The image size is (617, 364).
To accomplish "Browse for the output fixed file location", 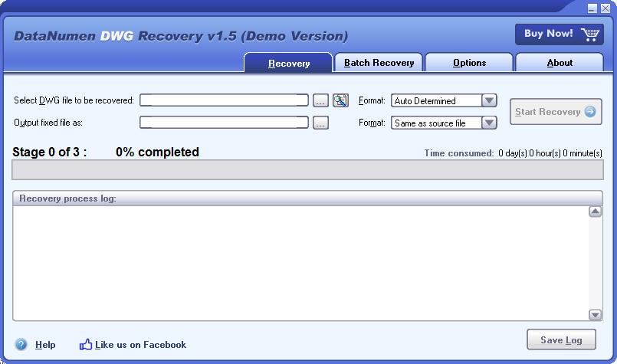I will coord(320,123).
